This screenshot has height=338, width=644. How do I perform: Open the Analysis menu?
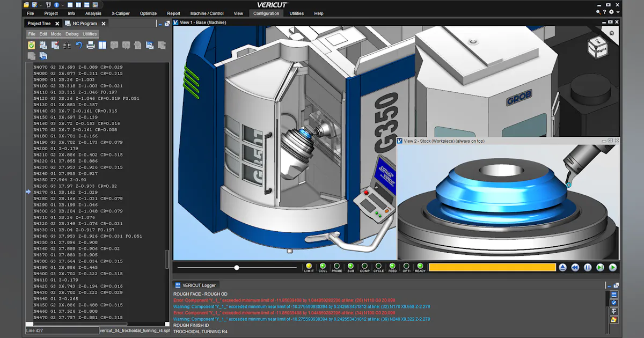click(x=93, y=13)
